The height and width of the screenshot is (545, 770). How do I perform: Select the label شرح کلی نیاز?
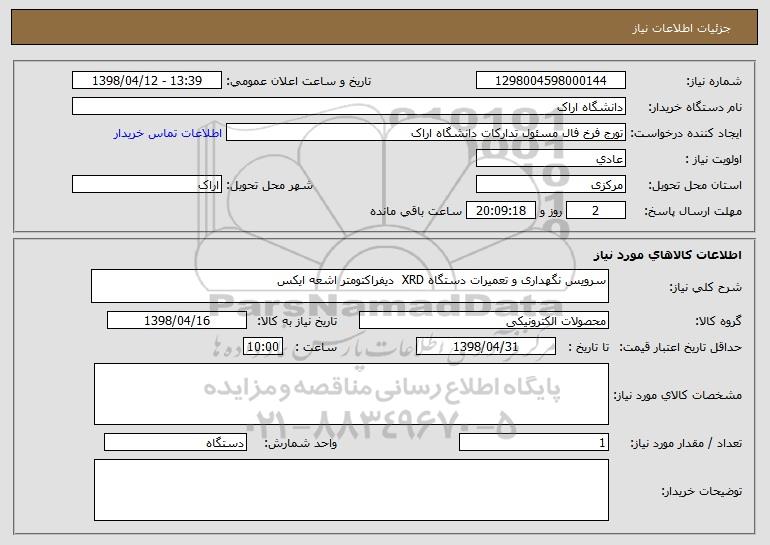(706, 287)
